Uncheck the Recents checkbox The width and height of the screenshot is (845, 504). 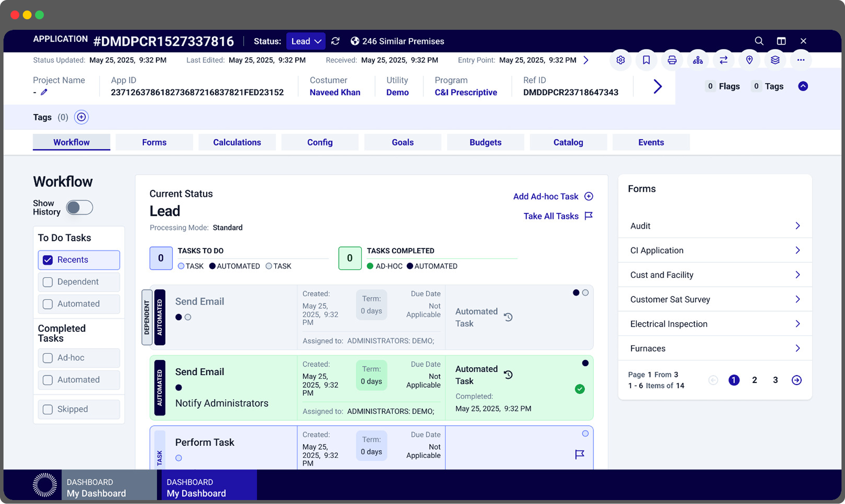[48, 260]
